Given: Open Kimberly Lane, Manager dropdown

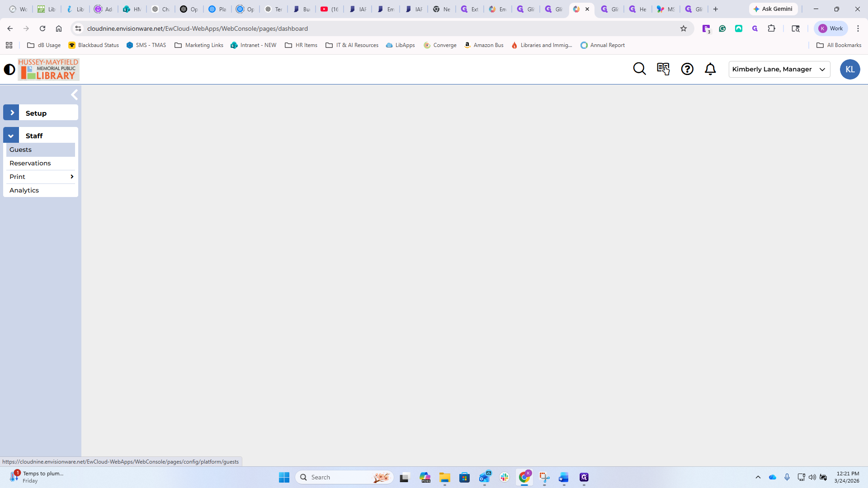Looking at the screenshot, I should (779, 69).
